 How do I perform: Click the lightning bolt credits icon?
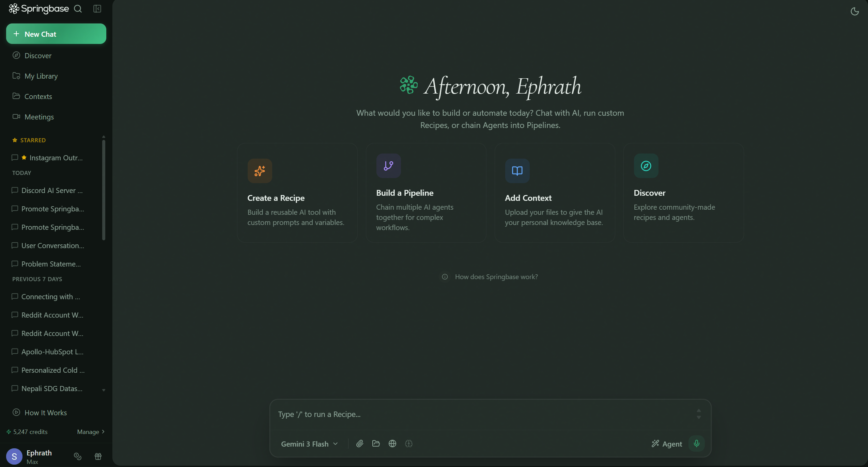[9, 432]
